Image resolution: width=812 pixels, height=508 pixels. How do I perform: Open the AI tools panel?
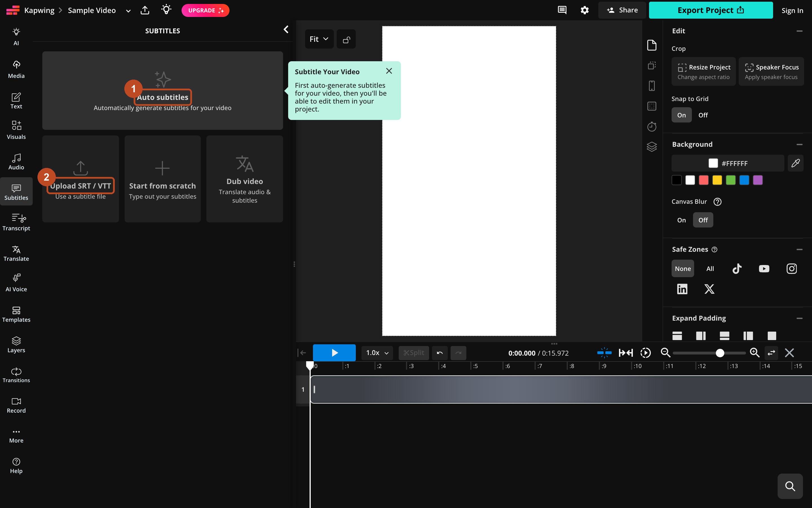point(16,37)
